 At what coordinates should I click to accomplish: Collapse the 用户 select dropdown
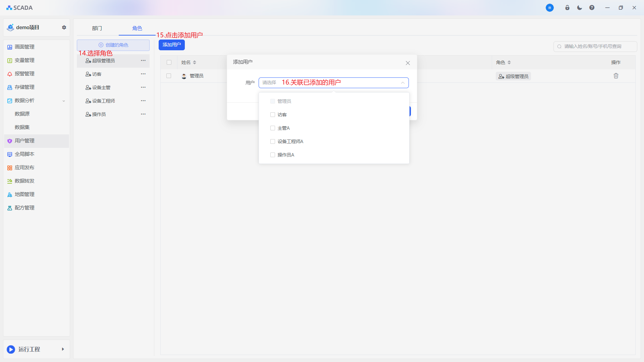coord(402,83)
